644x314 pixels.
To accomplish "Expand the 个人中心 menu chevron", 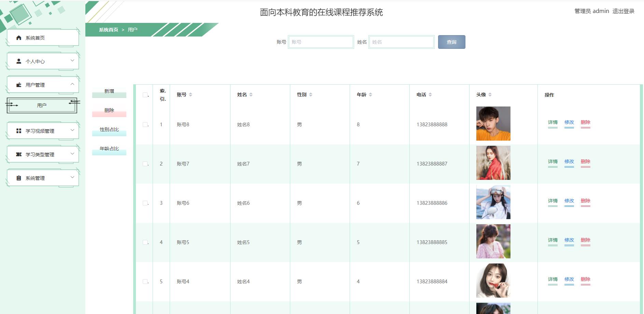I will click(x=72, y=60).
